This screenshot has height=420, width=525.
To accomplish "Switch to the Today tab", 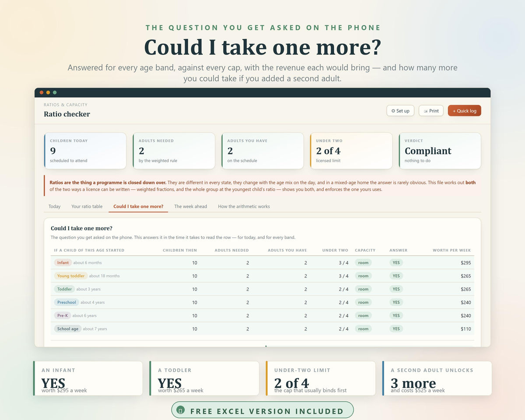I will 55,206.
